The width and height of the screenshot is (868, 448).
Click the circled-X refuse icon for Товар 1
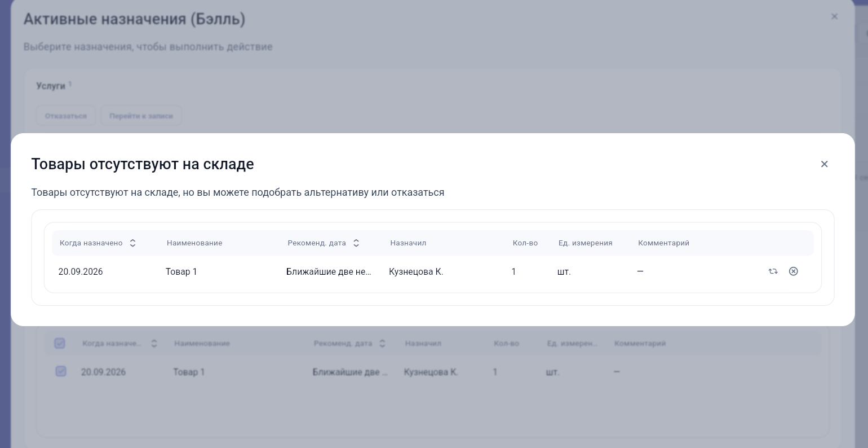793,271
